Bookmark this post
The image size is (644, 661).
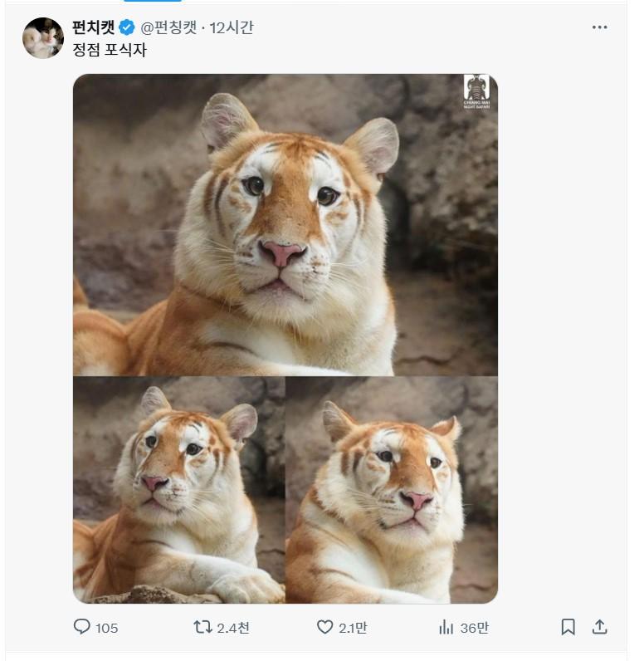point(568,627)
